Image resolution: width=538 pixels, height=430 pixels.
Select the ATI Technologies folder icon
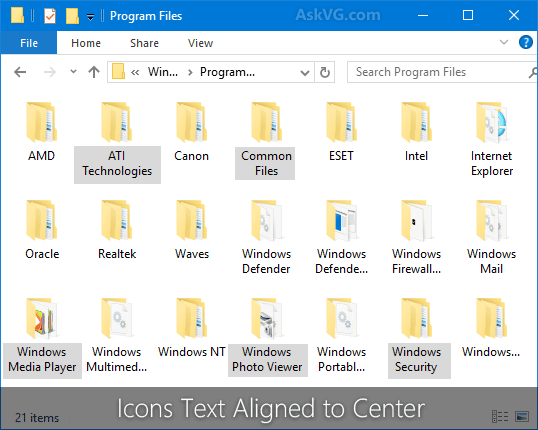tap(117, 122)
